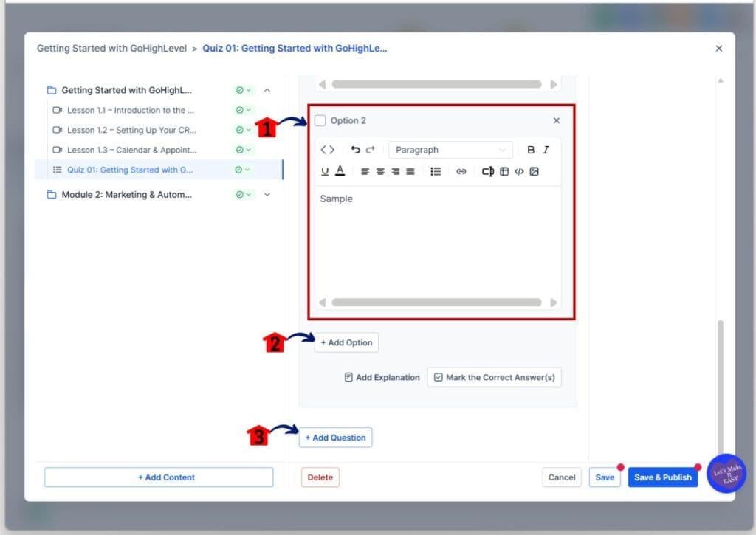Click the Quiz 01 breadcrumb title
This screenshot has width=756, height=535.
click(295, 49)
